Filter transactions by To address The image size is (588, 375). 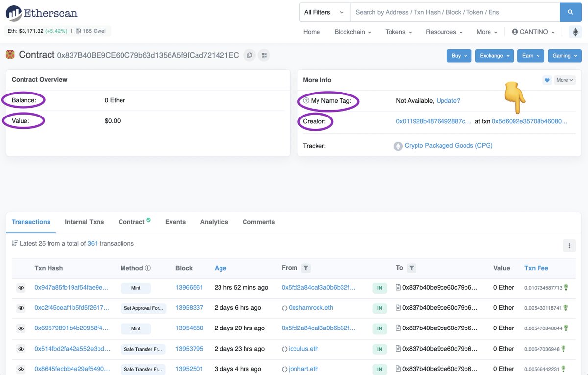click(412, 268)
